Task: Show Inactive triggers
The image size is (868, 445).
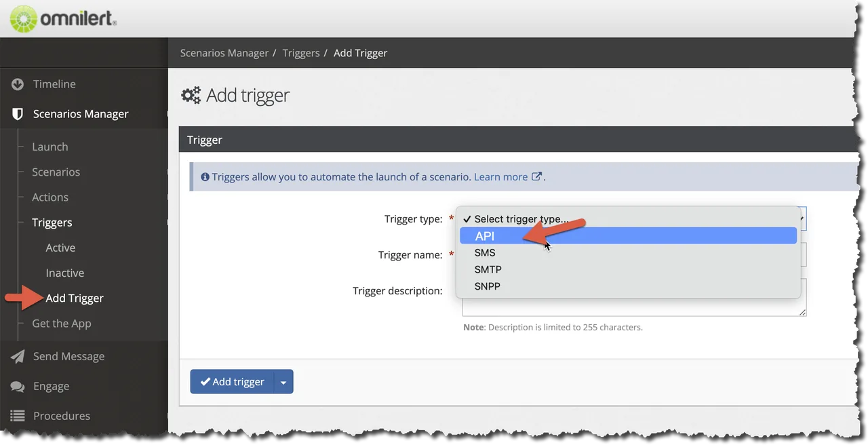Action: coord(65,273)
